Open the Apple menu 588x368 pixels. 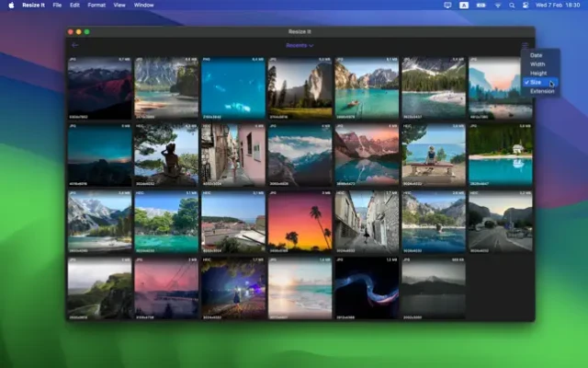click(x=11, y=5)
